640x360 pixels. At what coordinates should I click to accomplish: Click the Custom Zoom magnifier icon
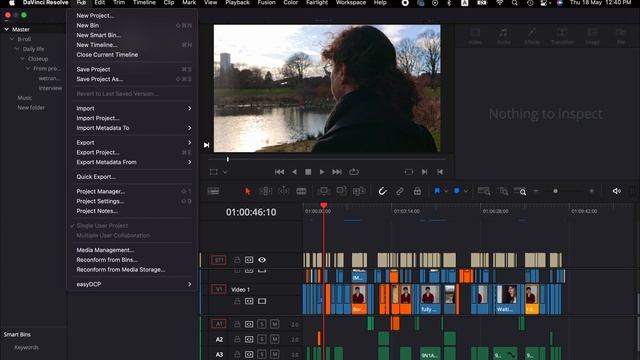(x=520, y=191)
